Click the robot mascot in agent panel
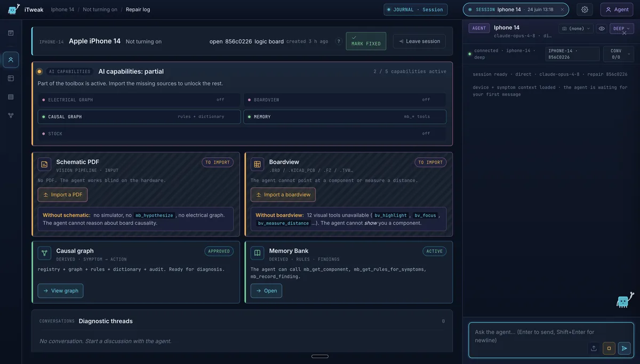640x364 pixels. 625,300
